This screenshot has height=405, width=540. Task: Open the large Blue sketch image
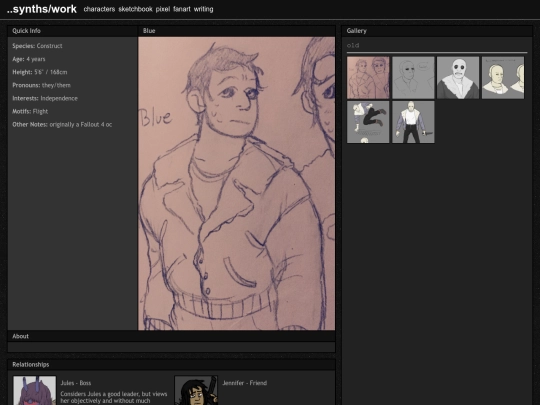click(x=236, y=183)
